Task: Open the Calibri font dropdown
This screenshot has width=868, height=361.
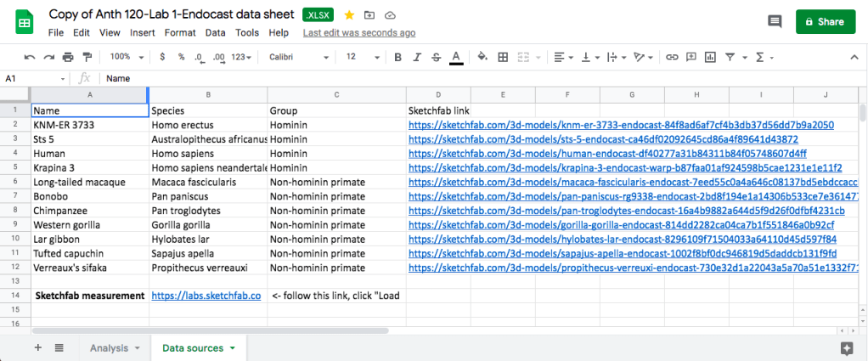Action: point(298,57)
